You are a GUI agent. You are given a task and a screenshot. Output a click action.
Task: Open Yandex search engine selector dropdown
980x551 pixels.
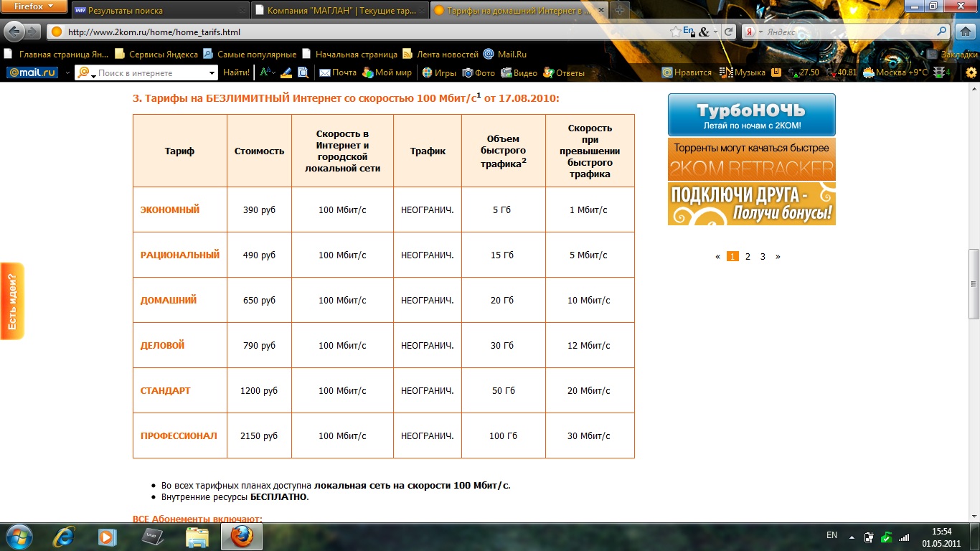point(761,32)
